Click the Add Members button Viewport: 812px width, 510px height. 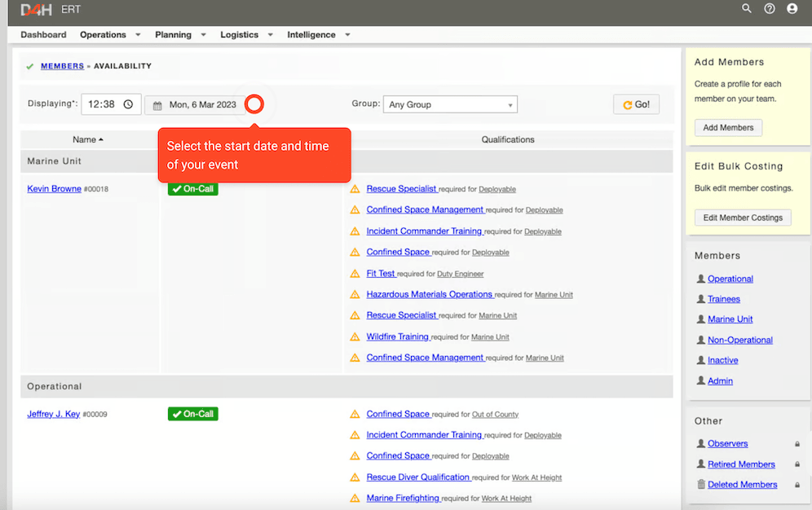click(727, 127)
